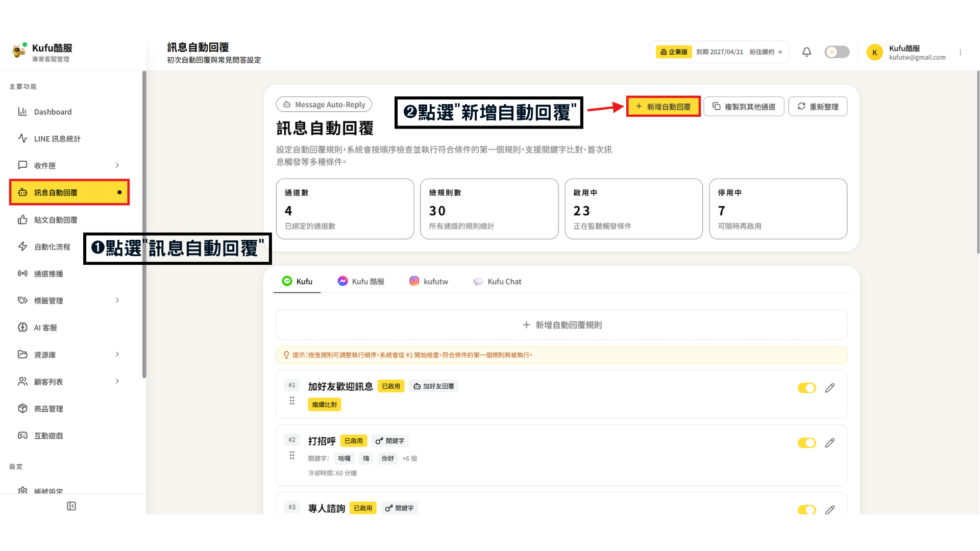Click 新增自動回覆 button
The width and height of the screenshot is (980, 551).
pyautogui.click(x=664, y=107)
